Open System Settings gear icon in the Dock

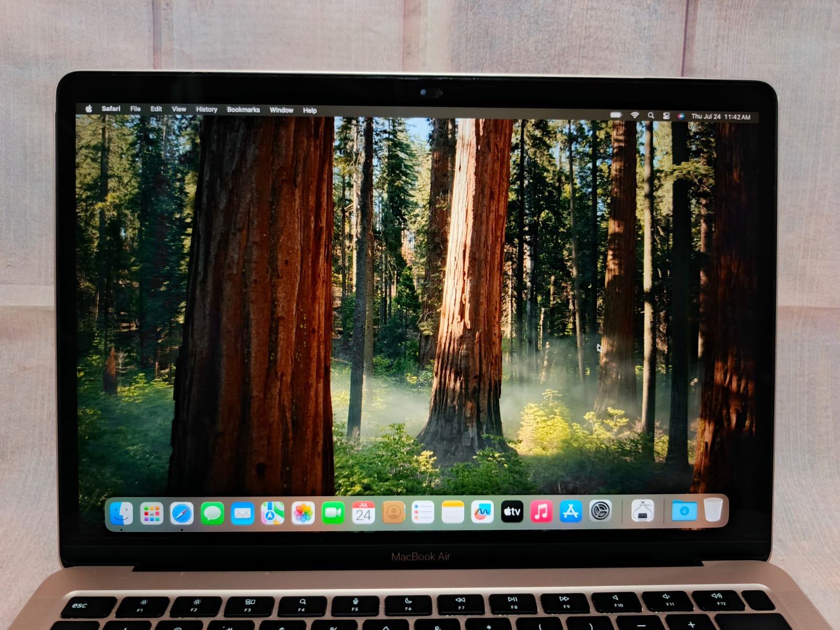tap(600, 510)
